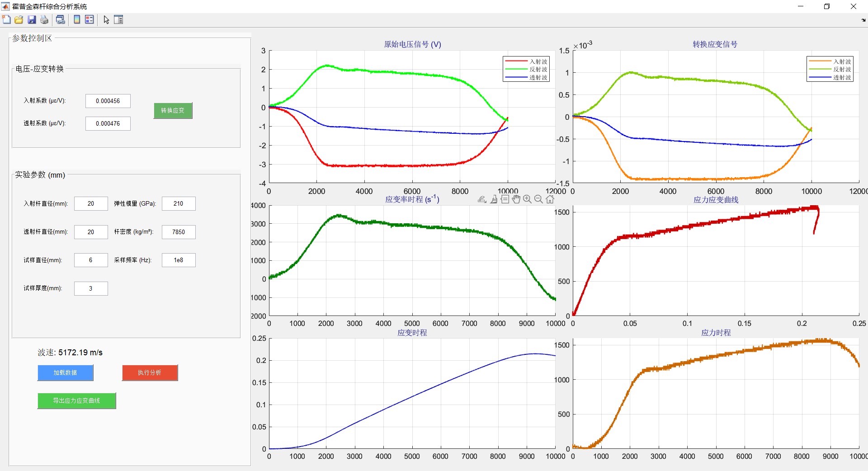The height and width of the screenshot is (471, 868).
Task: Print the figure with the printer icon
Action: coord(44,19)
